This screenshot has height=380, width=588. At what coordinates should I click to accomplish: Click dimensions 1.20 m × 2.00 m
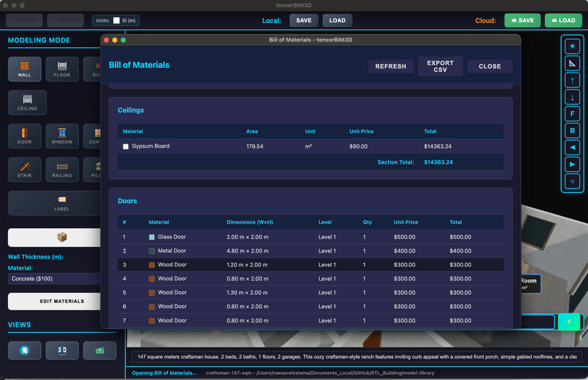pyautogui.click(x=247, y=264)
